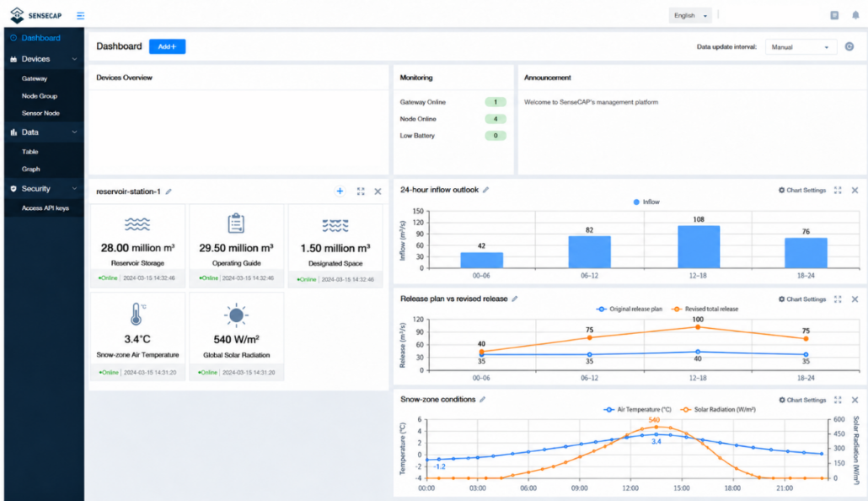Open Chart Settings for Release plan chart
868x501 pixels.
tap(802, 299)
